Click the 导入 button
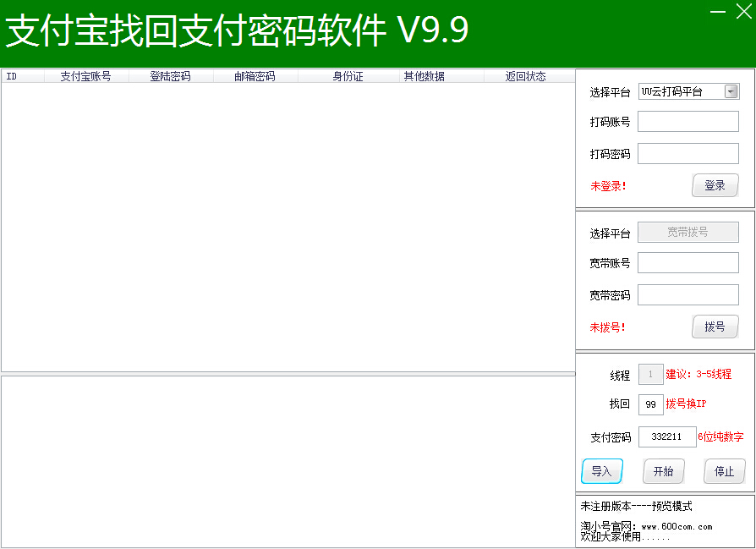 tap(602, 471)
